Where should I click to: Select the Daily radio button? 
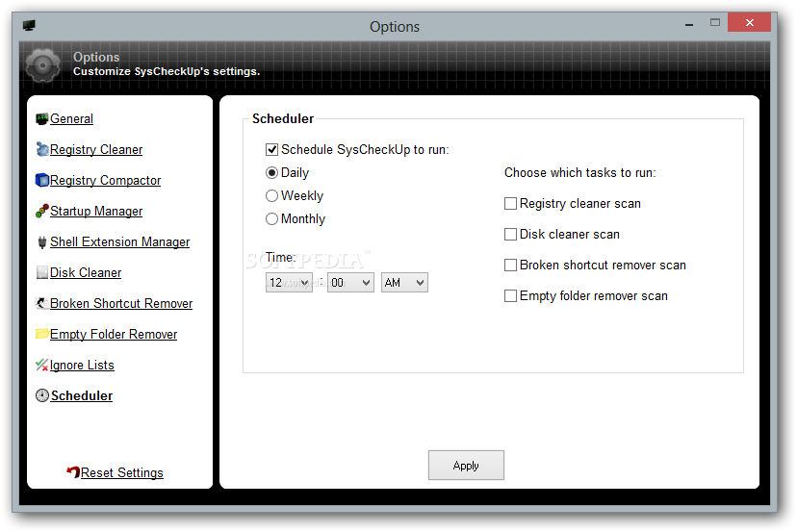click(x=272, y=173)
